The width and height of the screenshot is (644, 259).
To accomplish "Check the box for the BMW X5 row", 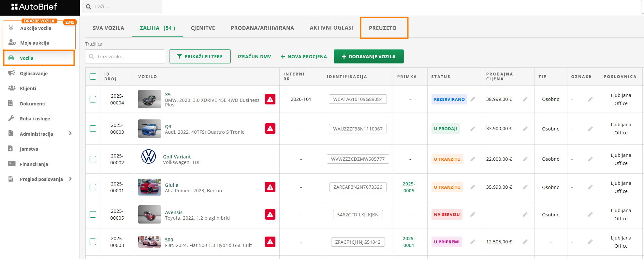I will [93, 99].
